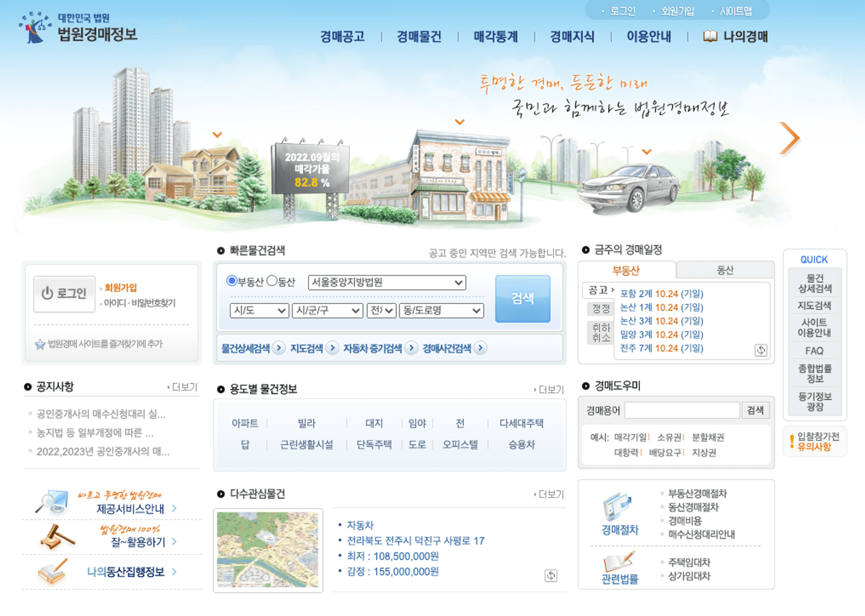Click the 매각가율 82.8% billboard
865x616 pixels.
click(310, 169)
